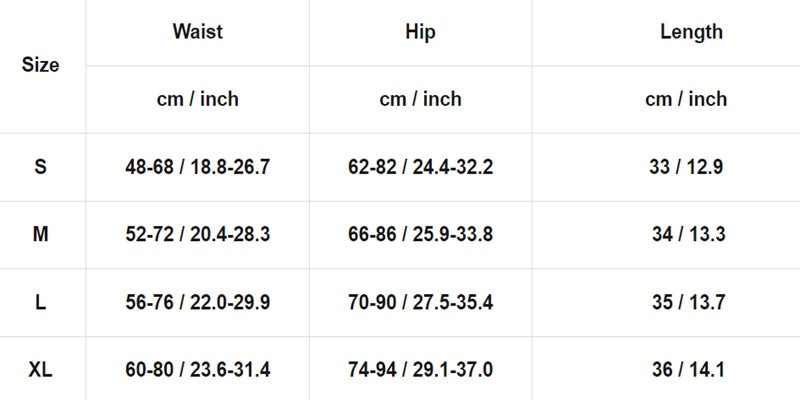
Task: Select the XL size row label
Action: coord(41,370)
